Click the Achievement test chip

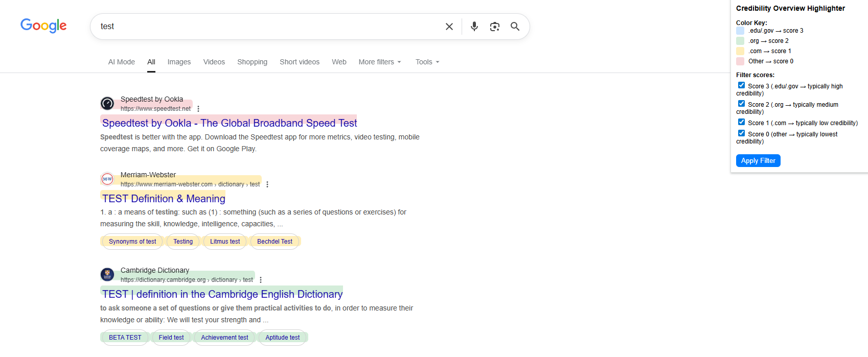click(224, 338)
